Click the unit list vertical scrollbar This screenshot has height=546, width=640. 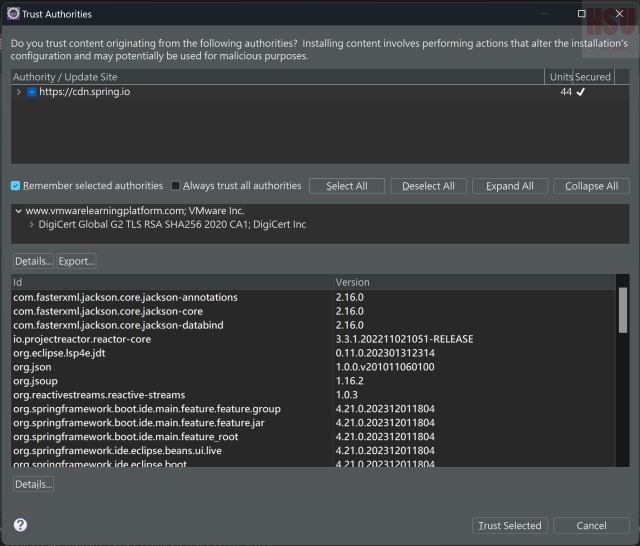623,310
